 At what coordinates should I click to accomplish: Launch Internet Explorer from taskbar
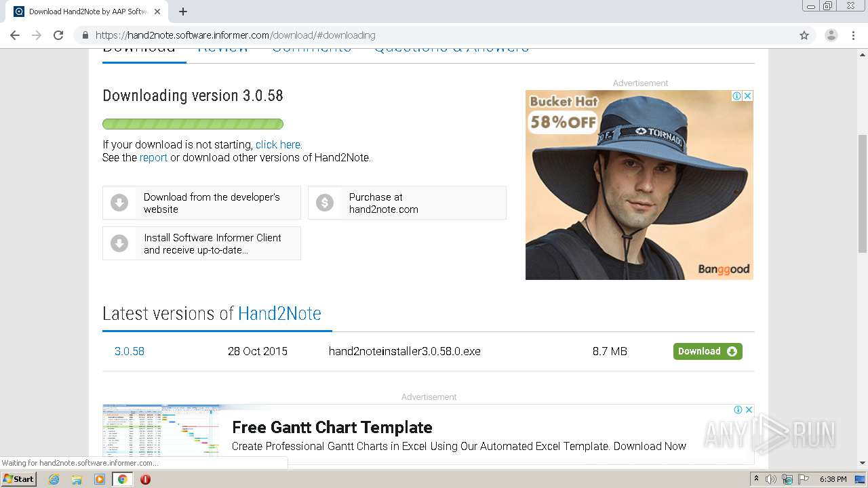pyautogui.click(x=54, y=479)
